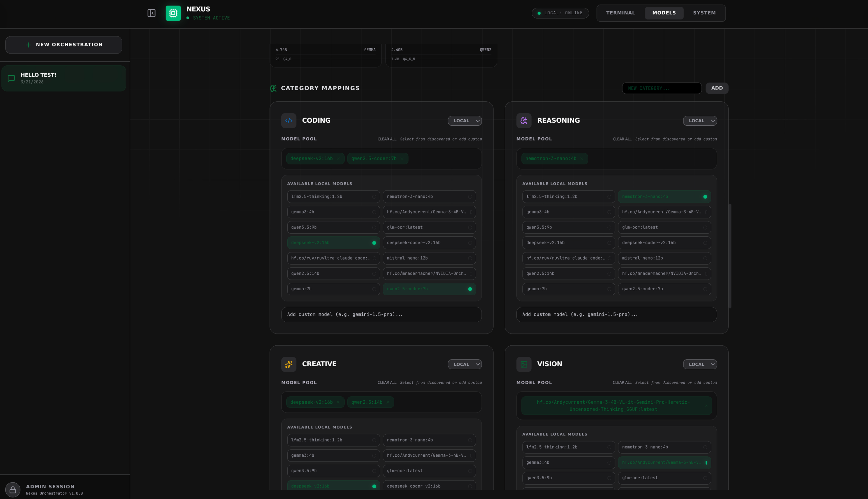Select glm-ocr:latest in Creative models
This screenshot has width=868, height=499.
[x=429, y=471]
